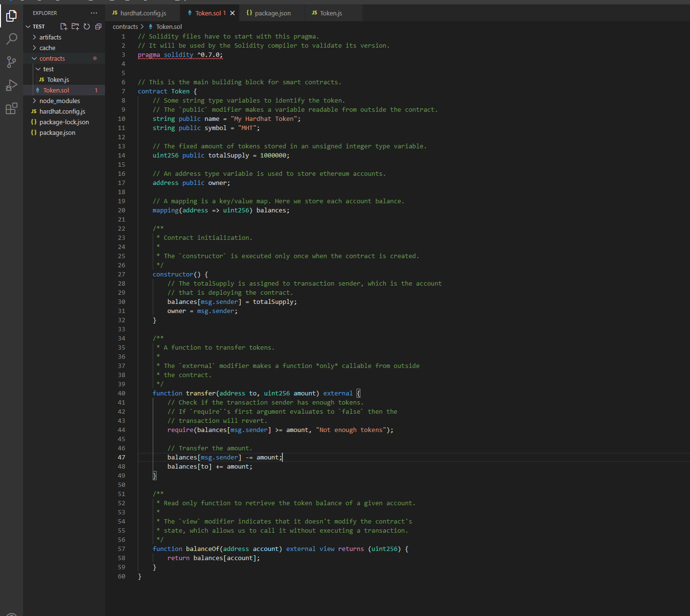Image resolution: width=690 pixels, height=616 pixels.
Task: Refresh the Explorer file tree
Action: (87, 26)
